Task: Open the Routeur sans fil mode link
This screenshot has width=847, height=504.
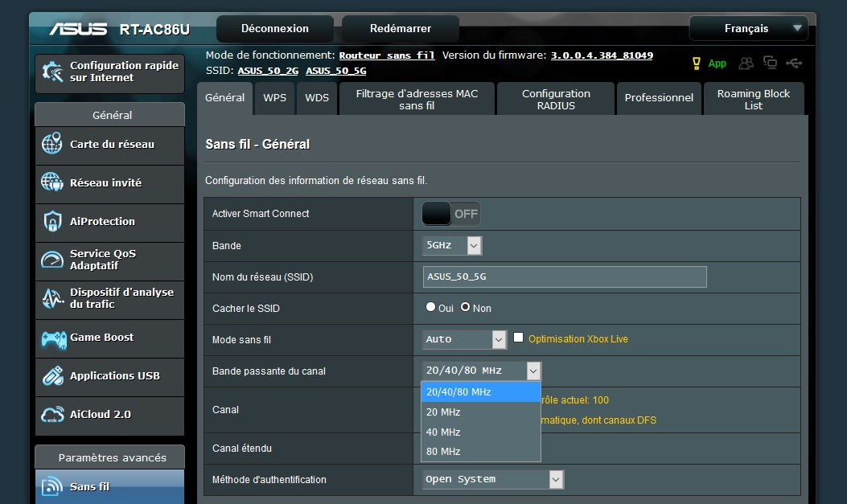Action: coord(387,55)
